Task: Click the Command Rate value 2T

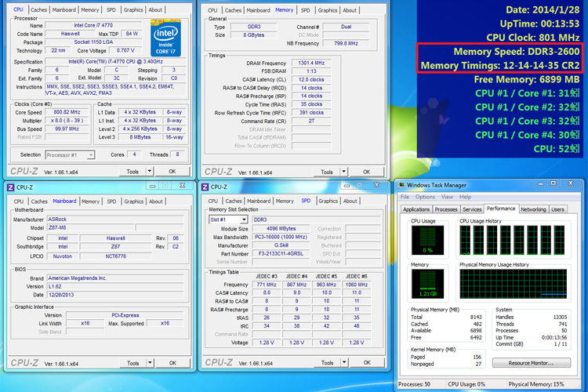Action: 311,121
